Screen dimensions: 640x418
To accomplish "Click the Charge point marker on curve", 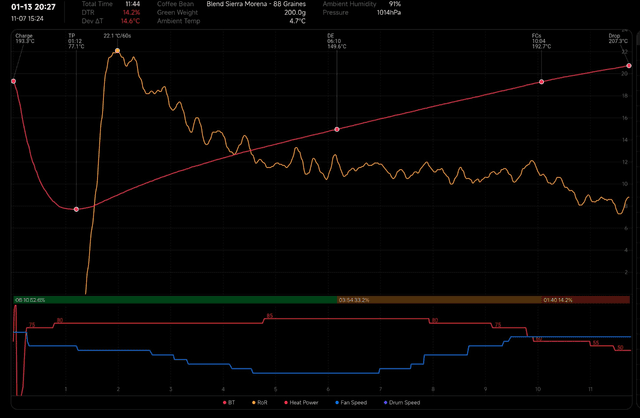I will (x=14, y=81).
